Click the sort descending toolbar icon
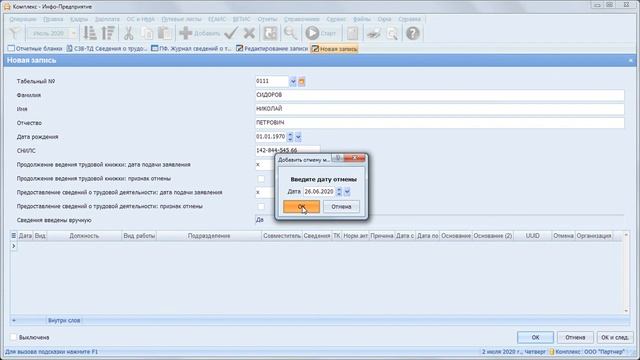This screenshot has width=640, height=360. (108, 33)
